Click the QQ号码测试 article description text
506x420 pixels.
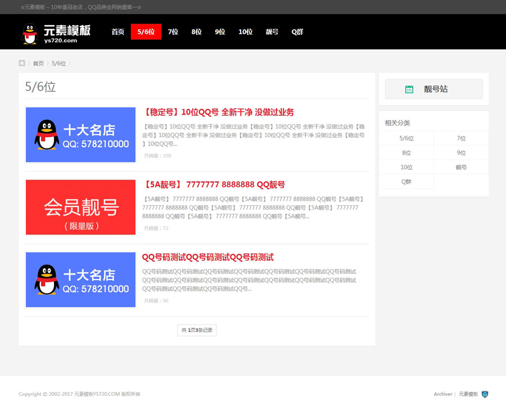coord(249,280)
